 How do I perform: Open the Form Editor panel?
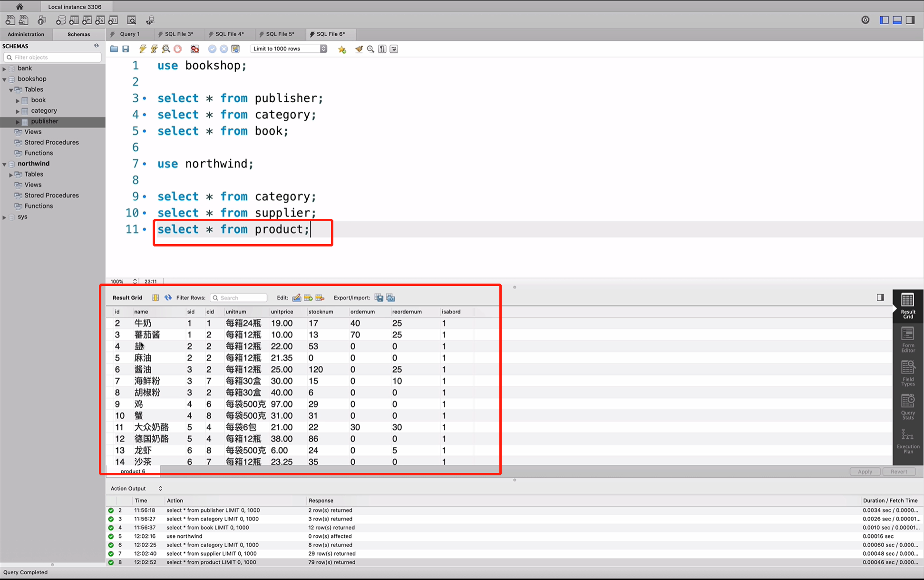pos(908,340)
